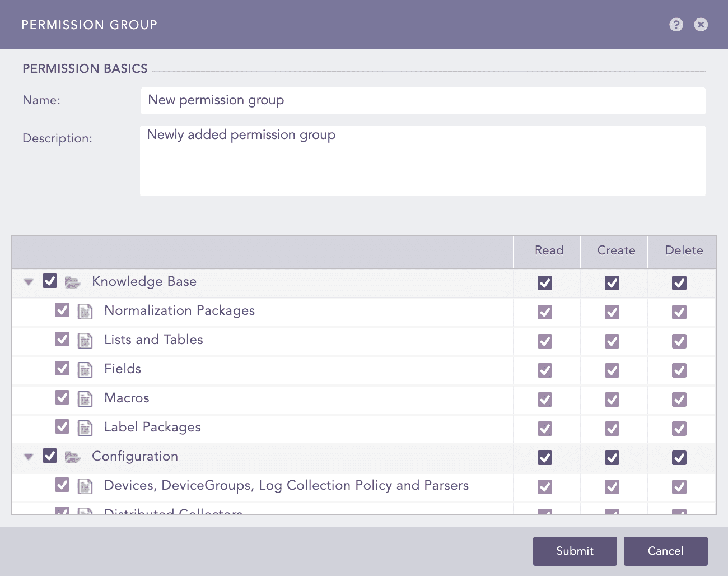
Task: Click the Knowledge Base folder icon
Action: (x=72, y=282)
